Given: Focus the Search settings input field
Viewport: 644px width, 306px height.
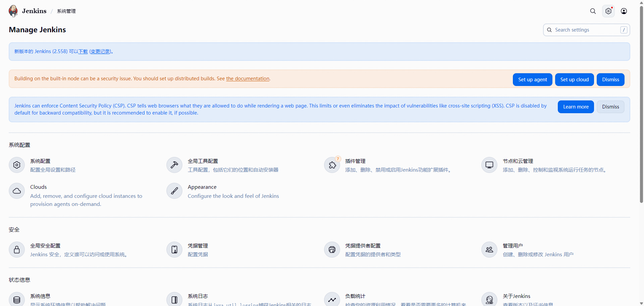Looking at the screenshot, I should 586,30.
